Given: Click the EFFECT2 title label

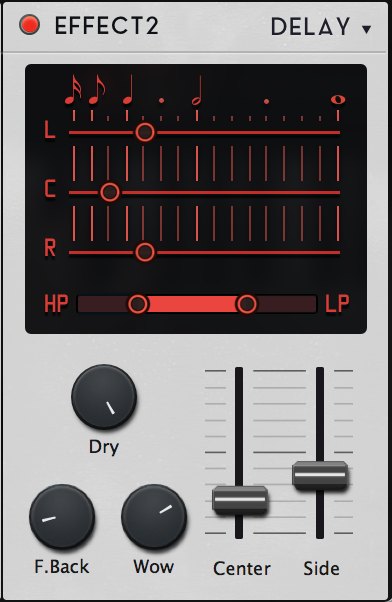Looking at the screenshot, I should tap(106, 26).
